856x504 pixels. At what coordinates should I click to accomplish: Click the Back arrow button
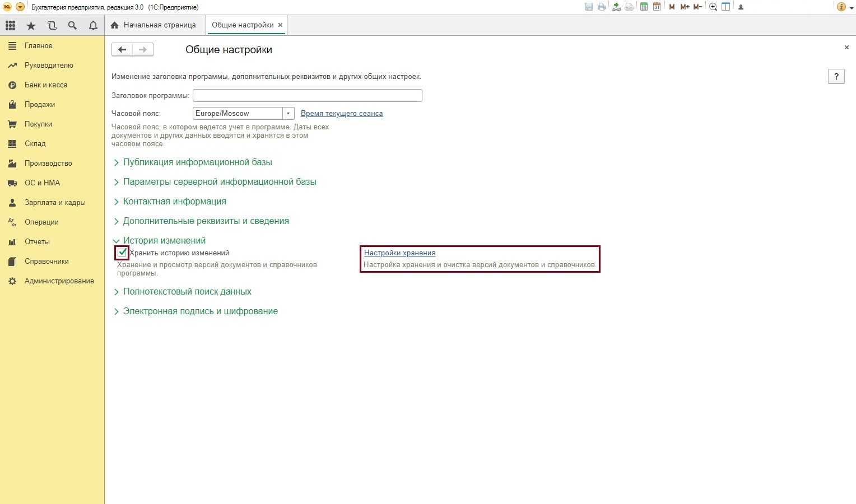122,49
